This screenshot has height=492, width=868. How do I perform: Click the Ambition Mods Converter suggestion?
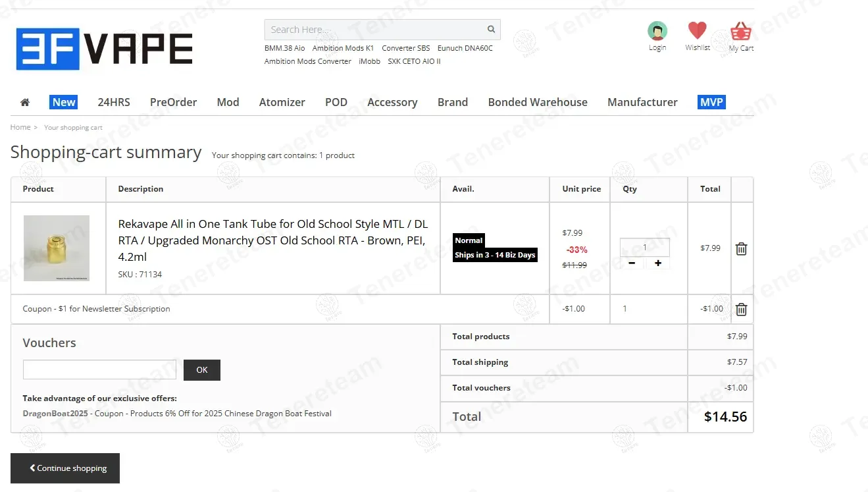308,61
